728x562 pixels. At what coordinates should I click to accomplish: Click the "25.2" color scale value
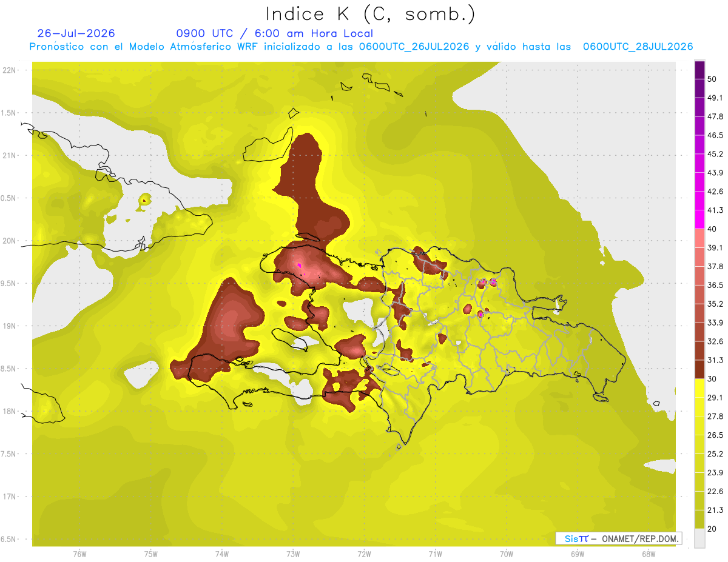(716, 454)
